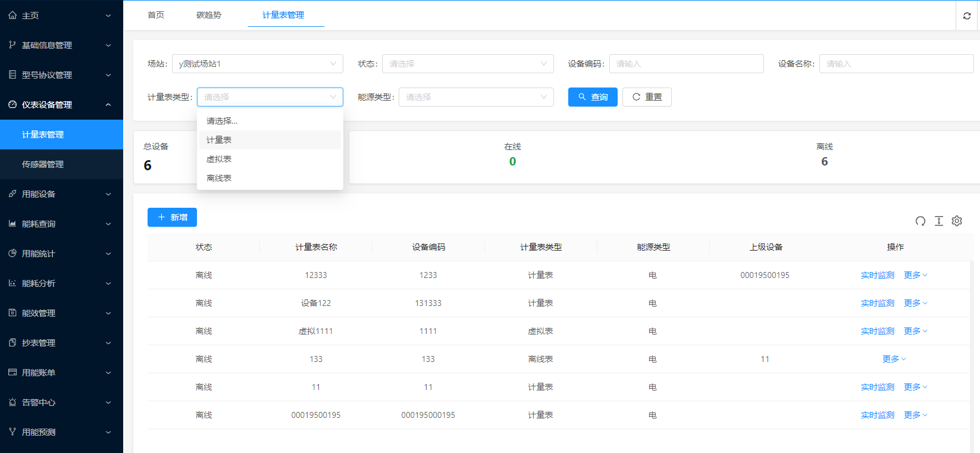Click the 告警中心 alarm icon

12,402
